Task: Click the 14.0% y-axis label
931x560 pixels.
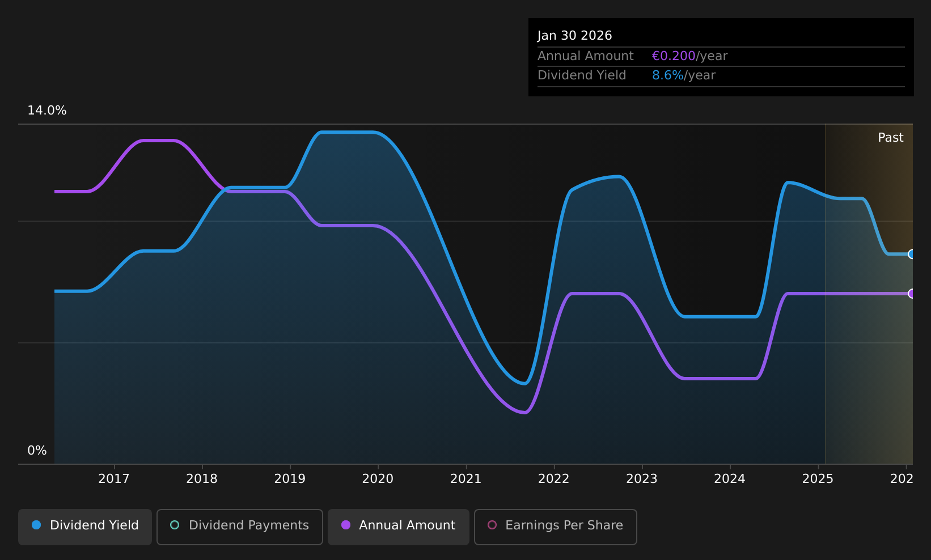Action: click(47, 111)
